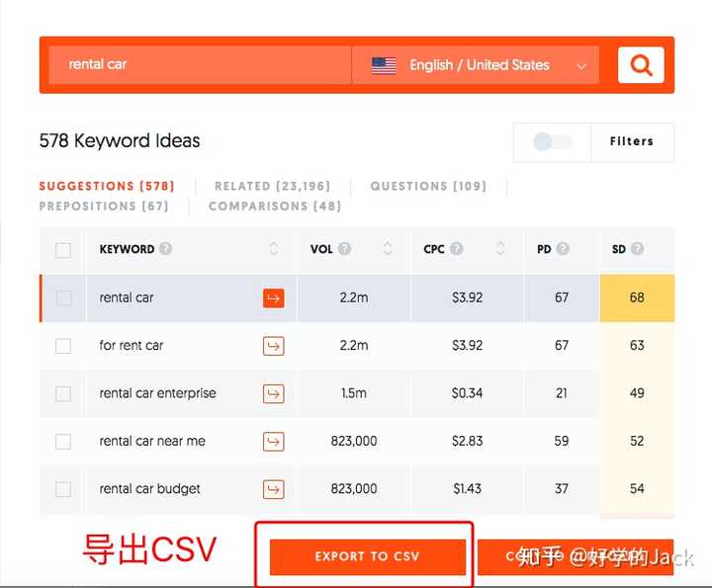This screenshot has height=588, width=712.
Task: Click the orange search magnifier button
Action: point(641,65)
